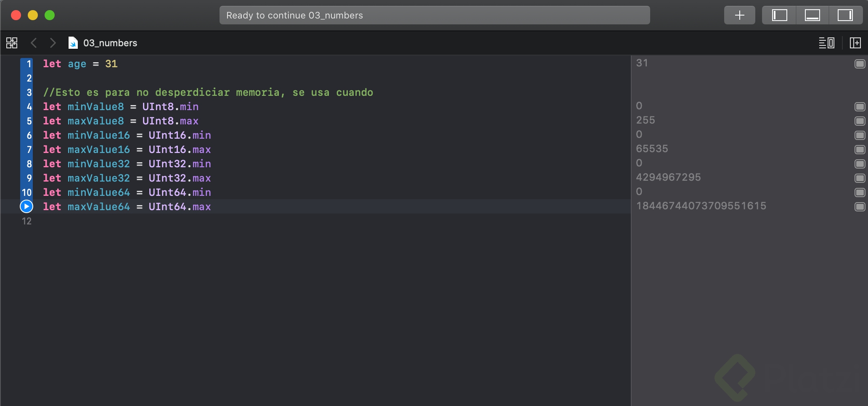Image resolution: width=868 pixels, height=406 pixels.
Task: Open the 03_numbers breadcrumb title
Action: coord(110,43)
